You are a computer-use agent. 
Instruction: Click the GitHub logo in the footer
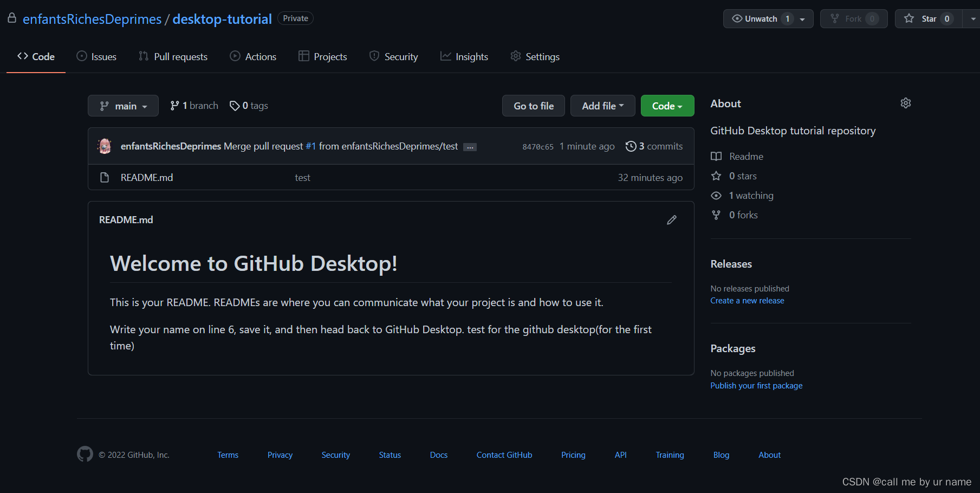pos(85,454)
